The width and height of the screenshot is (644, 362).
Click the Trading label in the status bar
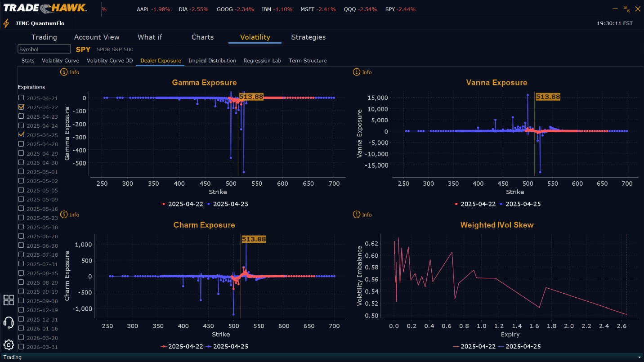pos(13,358)
